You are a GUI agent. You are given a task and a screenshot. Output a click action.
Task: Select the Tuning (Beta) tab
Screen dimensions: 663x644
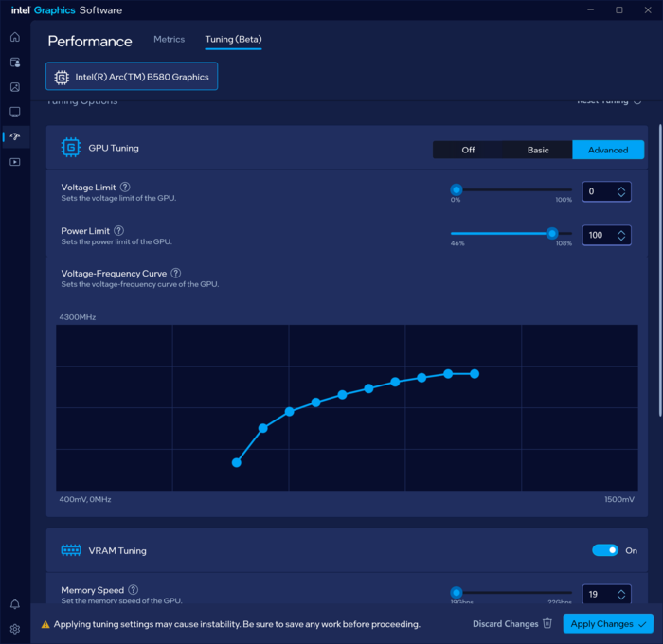(233, 40)
